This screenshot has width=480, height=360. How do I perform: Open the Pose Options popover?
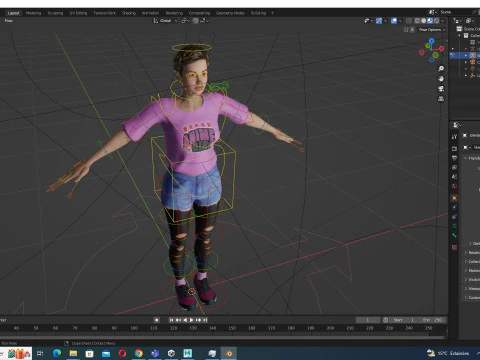pos(432,30)
